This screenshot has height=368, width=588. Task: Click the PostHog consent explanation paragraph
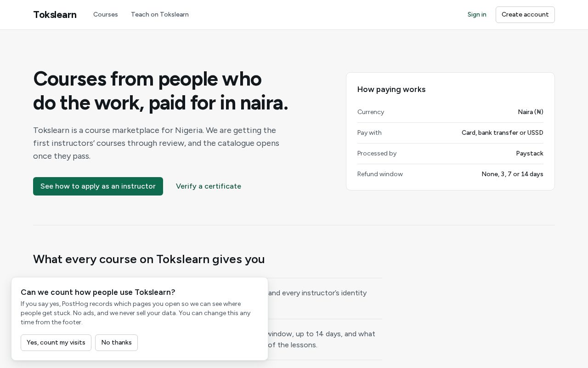(136, 313)
